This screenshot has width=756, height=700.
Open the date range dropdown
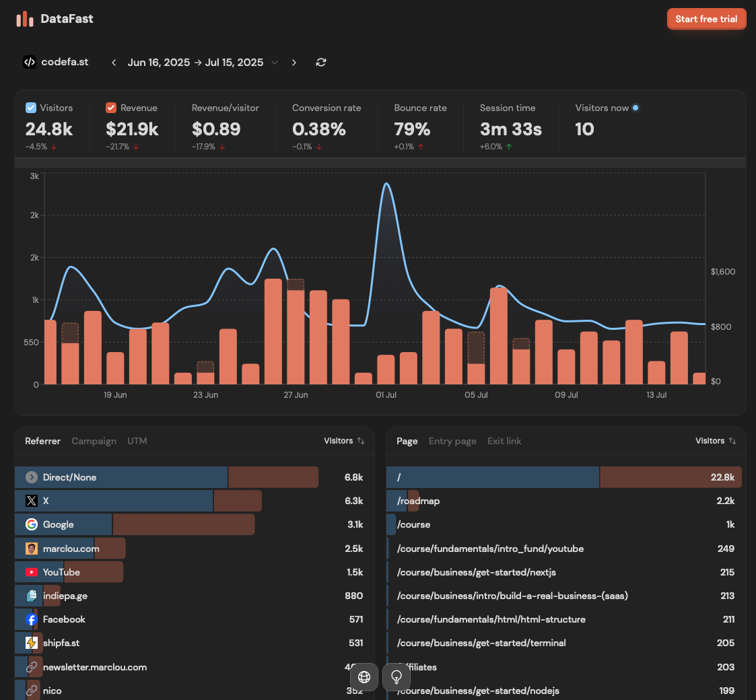pos(274,62)
